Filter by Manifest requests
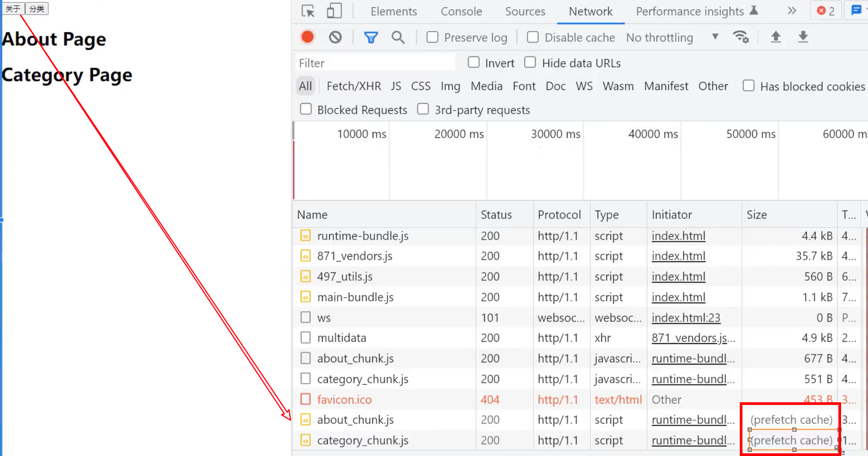The width and height of the screenshot is (868, 456). coord(666,86)
